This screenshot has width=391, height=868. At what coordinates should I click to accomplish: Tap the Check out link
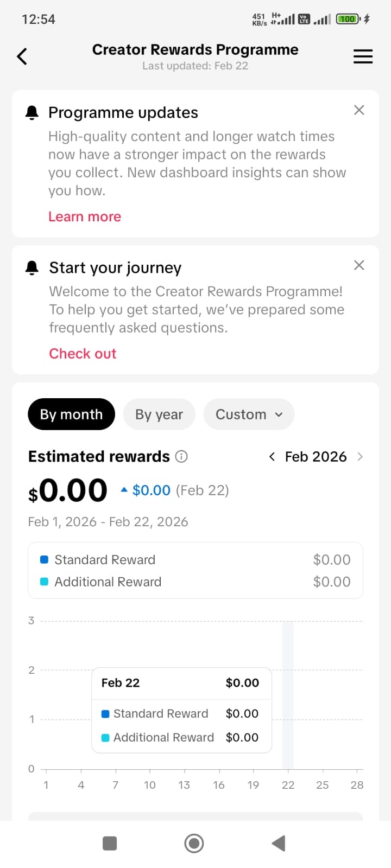point(83,354)
